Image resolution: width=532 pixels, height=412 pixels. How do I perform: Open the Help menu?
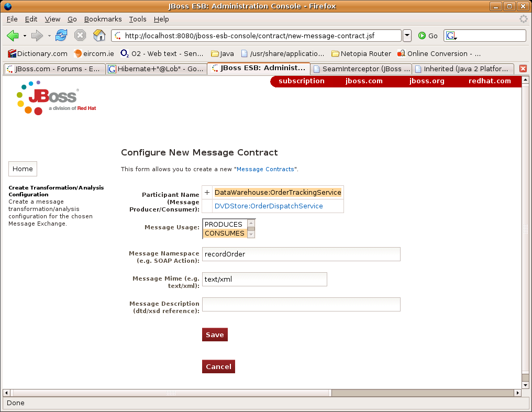tap(161, 19)
